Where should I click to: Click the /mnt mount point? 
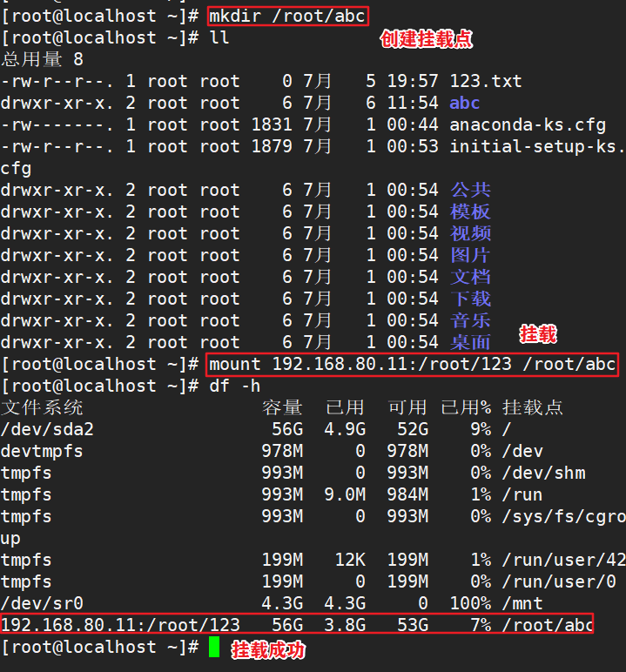pos(522,604)
